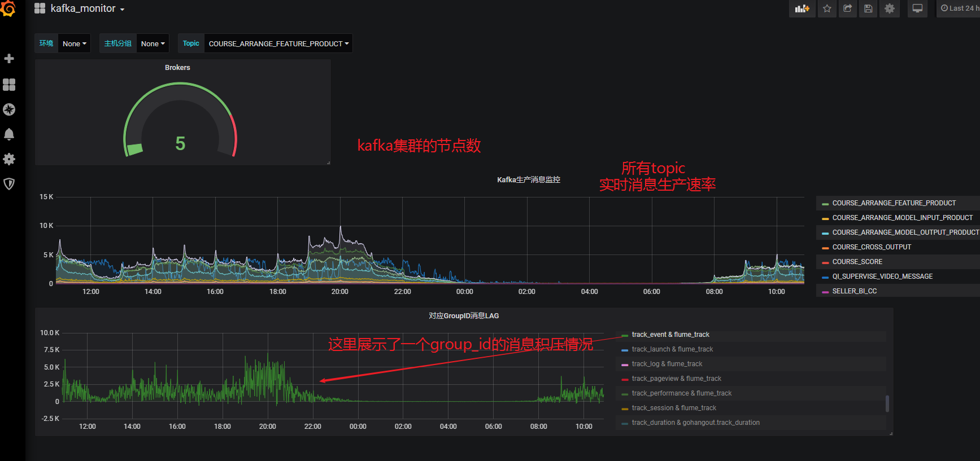The image size is (980, 461).
Task: Click pink color swatch of track_log
Action: pyautogui.click(x=625, y=365)
